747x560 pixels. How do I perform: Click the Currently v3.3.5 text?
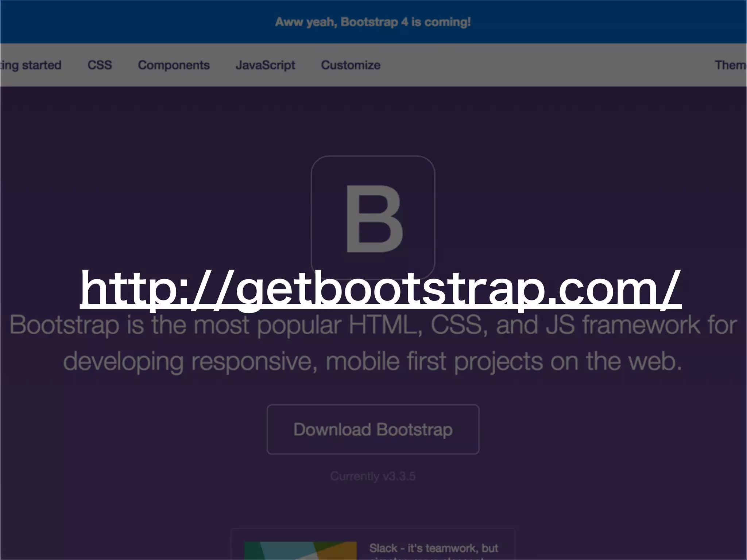click(373, 476)
